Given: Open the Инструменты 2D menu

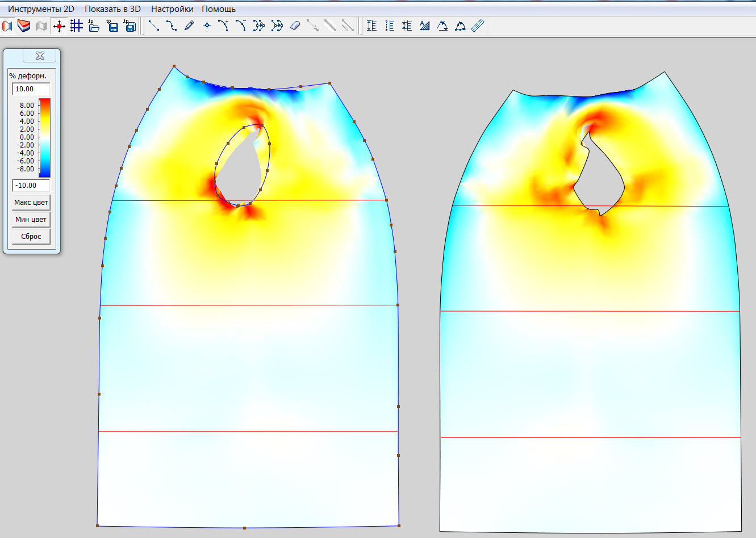Looking at the screenshot, I should (41, 9).
